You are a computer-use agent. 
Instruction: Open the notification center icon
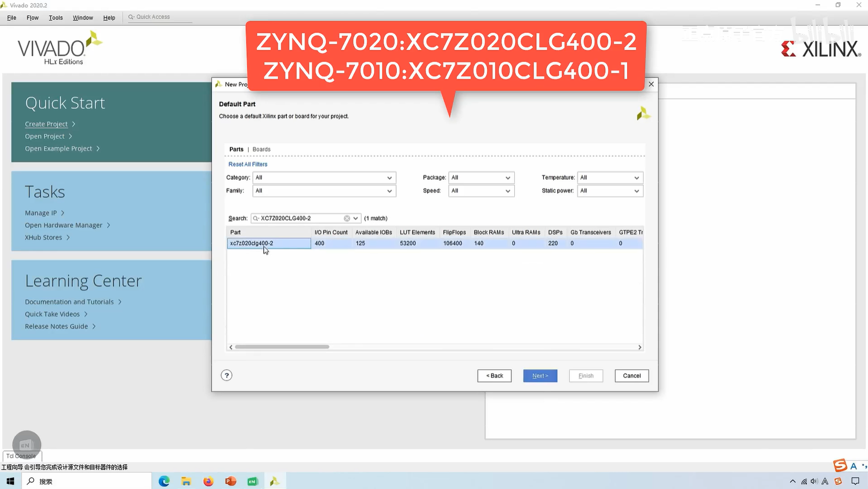pos(855,481)
